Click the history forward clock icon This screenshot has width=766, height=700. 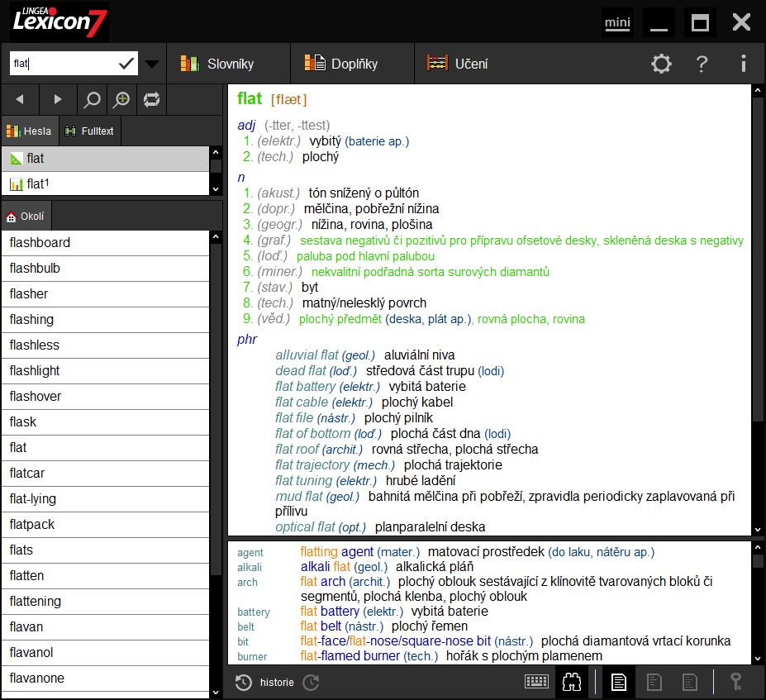click(311, 683)
